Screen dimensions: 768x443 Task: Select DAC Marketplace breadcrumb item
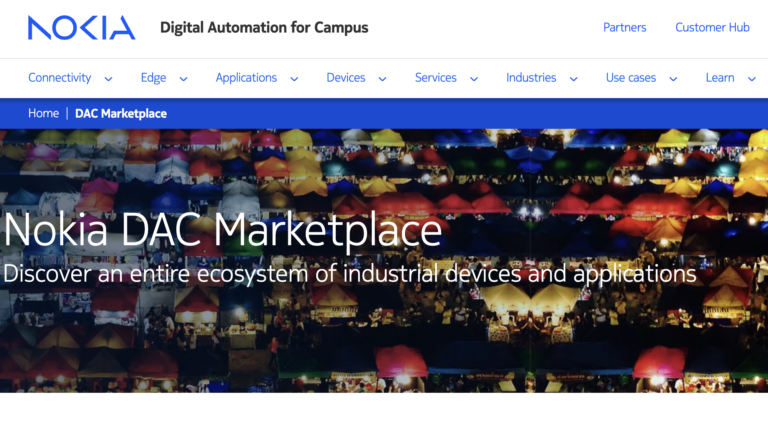tap(121, 113)
